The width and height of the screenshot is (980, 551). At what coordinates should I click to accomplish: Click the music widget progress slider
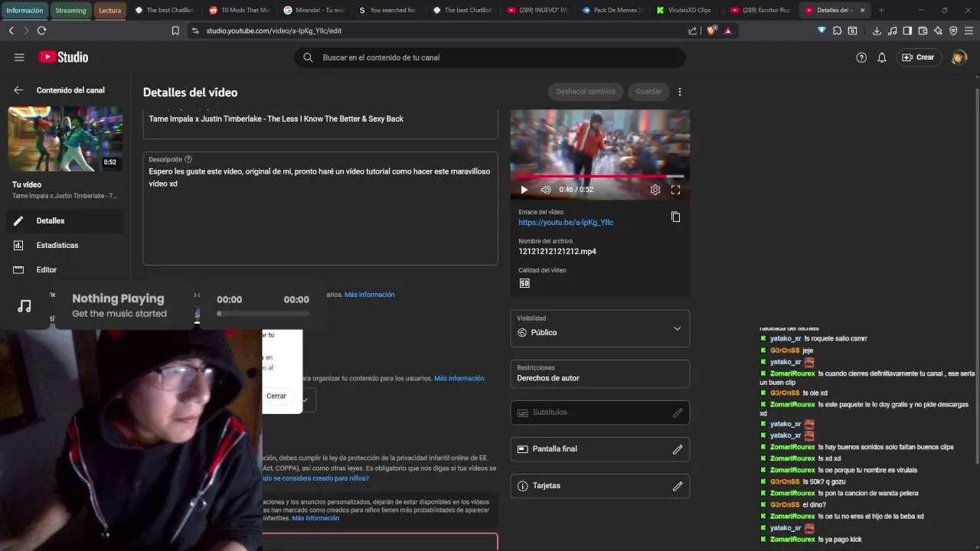point(263,313)
